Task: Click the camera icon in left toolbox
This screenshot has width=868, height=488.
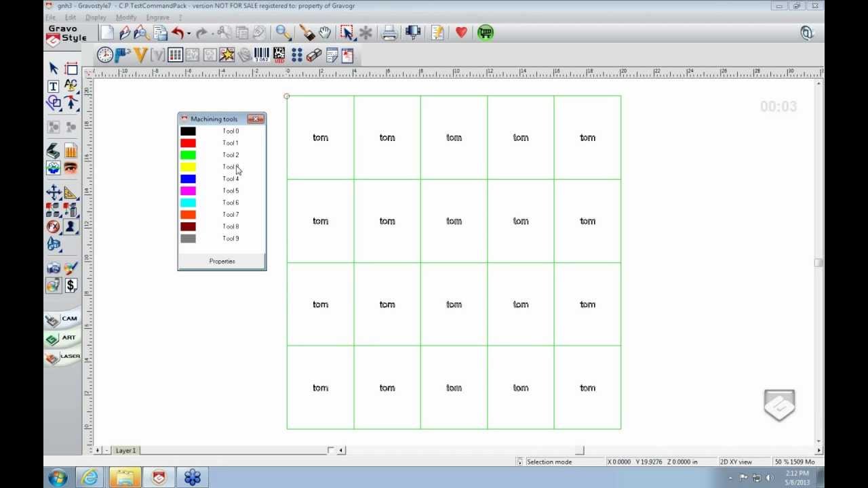Action: click(54, 268)
